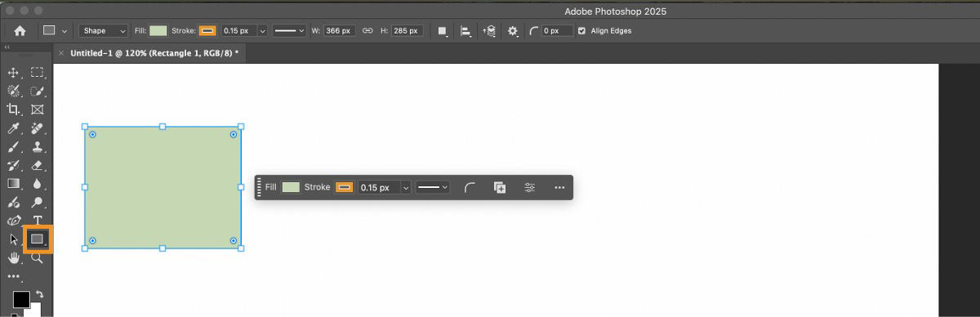
Task: Switch to the Untitled-1 document tab
Action: click(154, 52)
